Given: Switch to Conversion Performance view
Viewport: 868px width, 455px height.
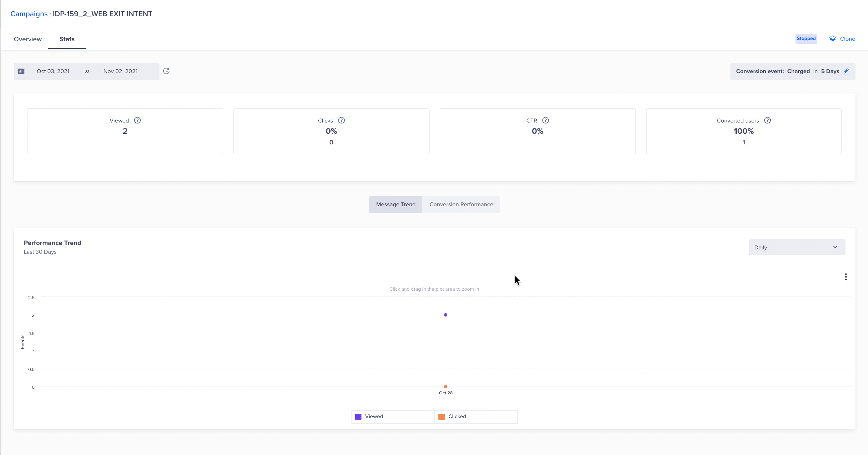Looking at the screenshot, I should (461, 204).
